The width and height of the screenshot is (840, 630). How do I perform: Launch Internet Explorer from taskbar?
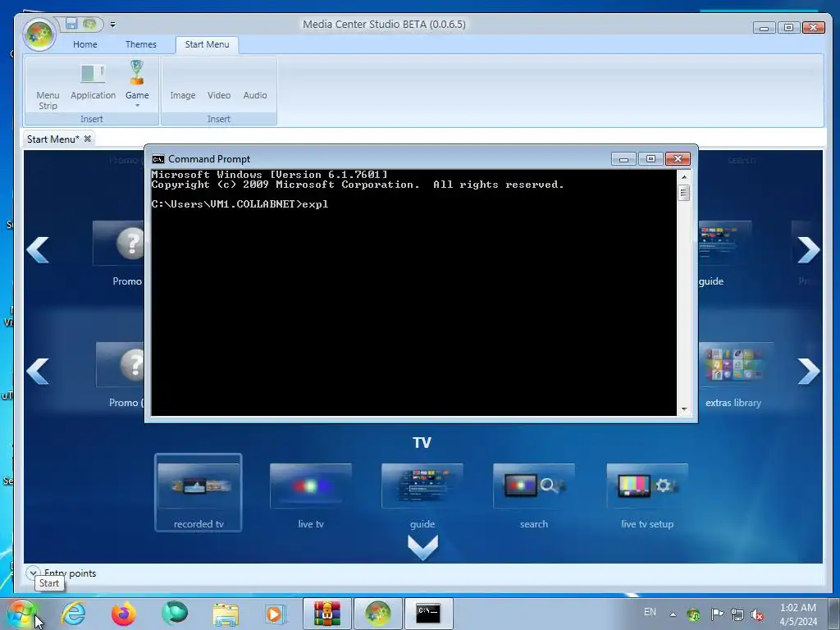pyautogui.click(x=73, y=614)
